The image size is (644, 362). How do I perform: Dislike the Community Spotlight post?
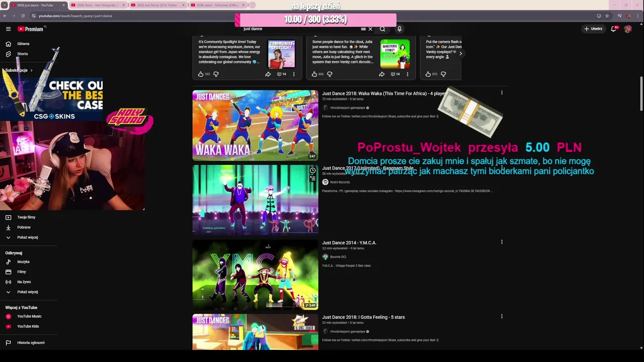(x=216, y=74)
